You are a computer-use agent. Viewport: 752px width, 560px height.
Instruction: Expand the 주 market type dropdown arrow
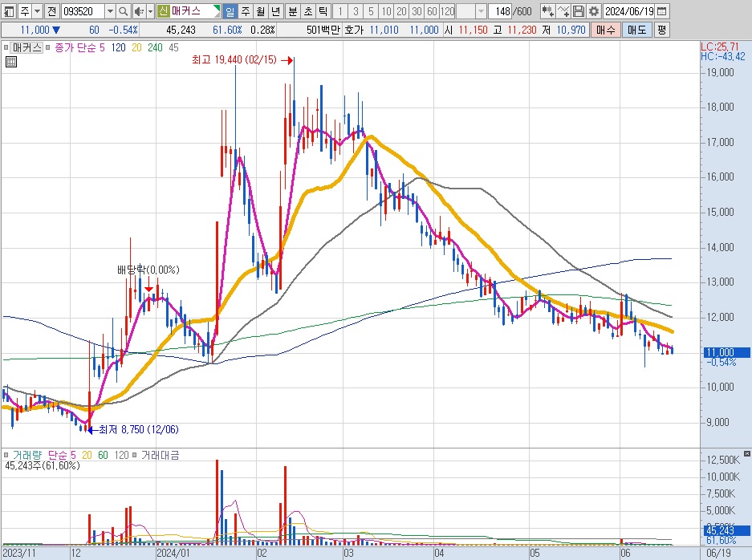pos(37,11)
